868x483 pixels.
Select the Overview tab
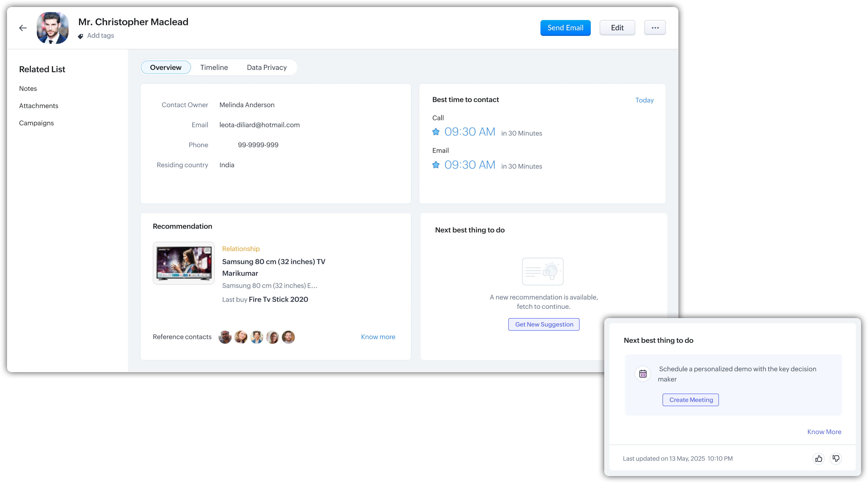click(165, 67)
